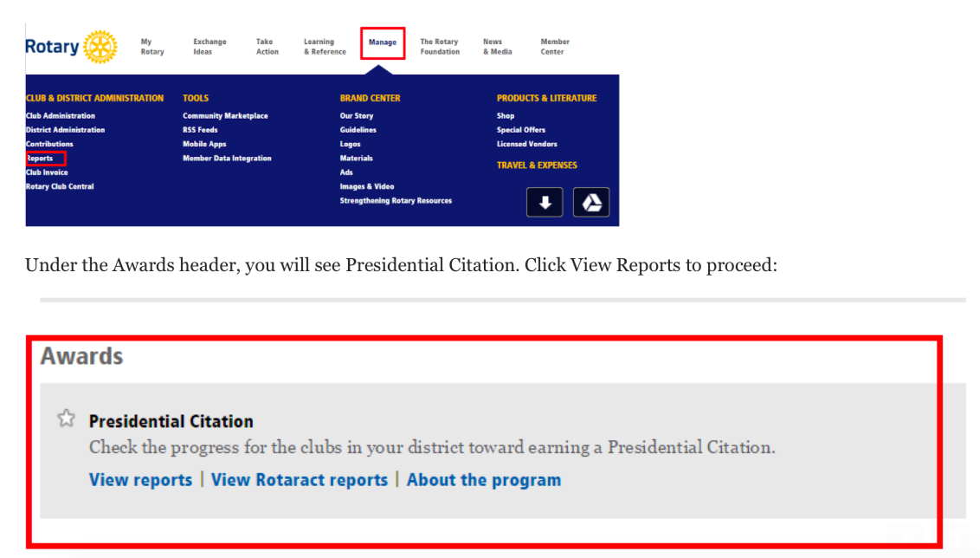Click the Rotary wheel logo

point(100,47)
